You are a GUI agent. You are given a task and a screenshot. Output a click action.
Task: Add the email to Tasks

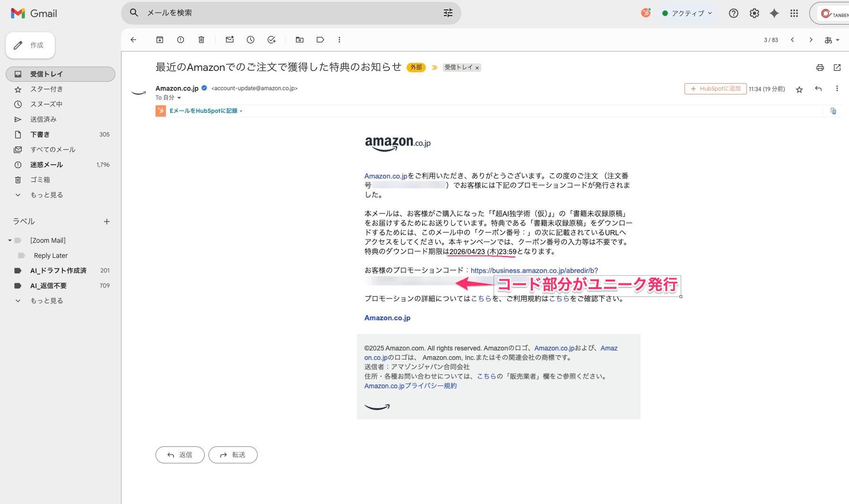coord(271,40)
